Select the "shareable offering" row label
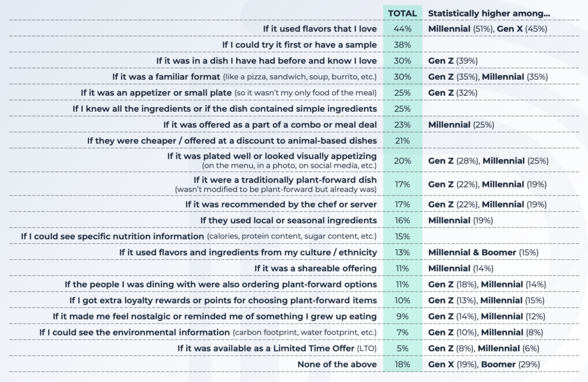 (315, 268)
